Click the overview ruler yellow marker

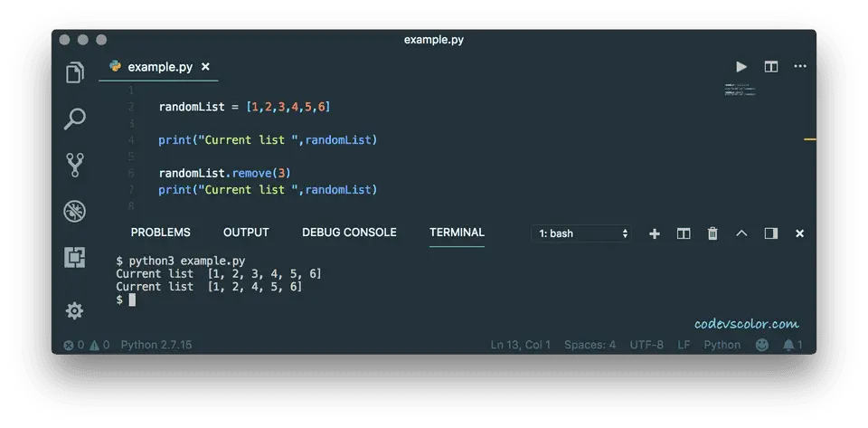click(x=810, y=139)
